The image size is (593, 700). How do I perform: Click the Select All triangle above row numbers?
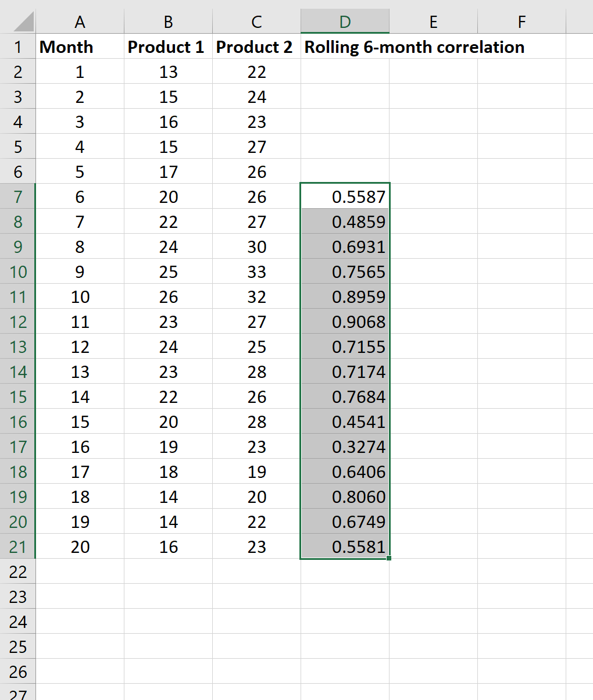pos(17,22)
